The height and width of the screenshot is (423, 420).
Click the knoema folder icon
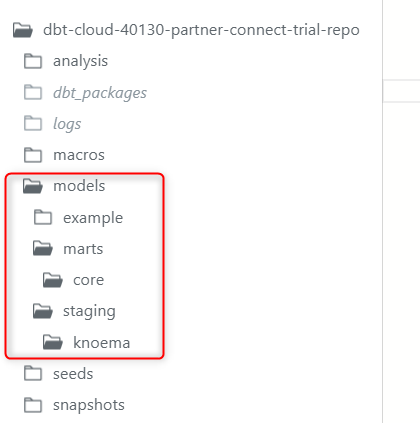coord(53,342)
